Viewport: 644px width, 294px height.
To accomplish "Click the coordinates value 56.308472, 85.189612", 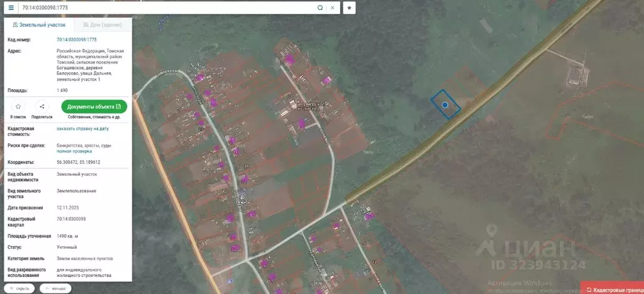I will 78,162.
